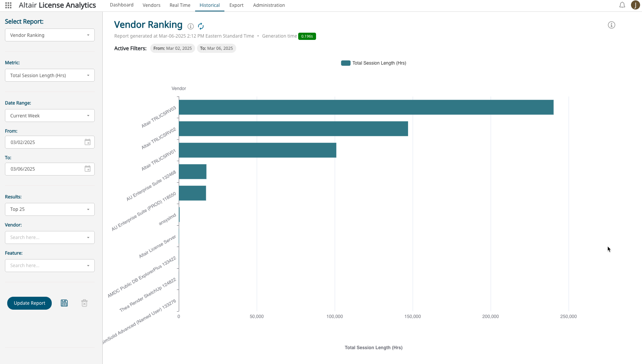Screen dimensions: 642x364
Task: Open the apps grid launcher icon
Action: point(8,5)
